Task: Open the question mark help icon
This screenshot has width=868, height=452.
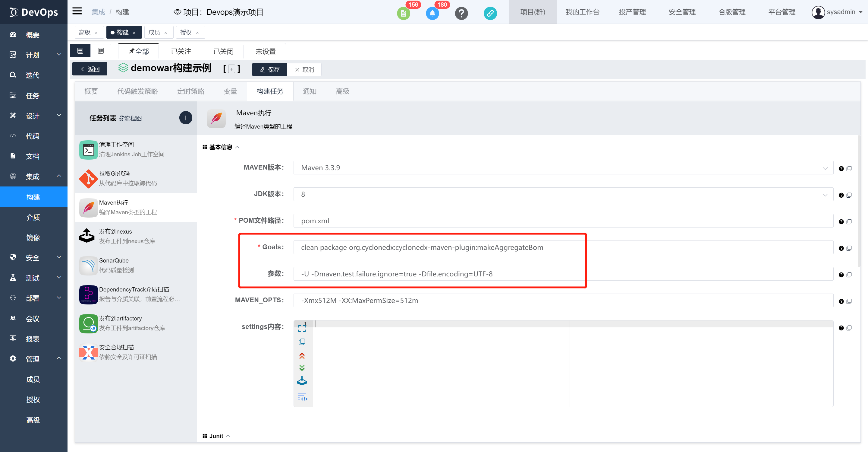Action: click(461, 13)
